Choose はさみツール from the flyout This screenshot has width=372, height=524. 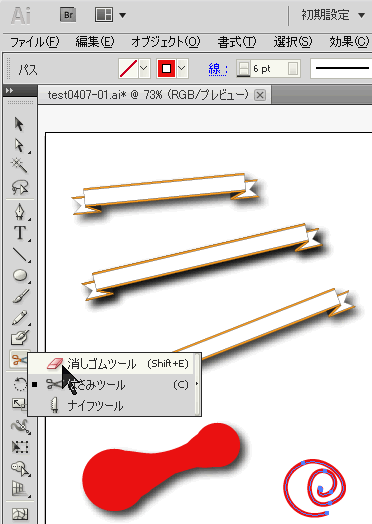point(111,385)
